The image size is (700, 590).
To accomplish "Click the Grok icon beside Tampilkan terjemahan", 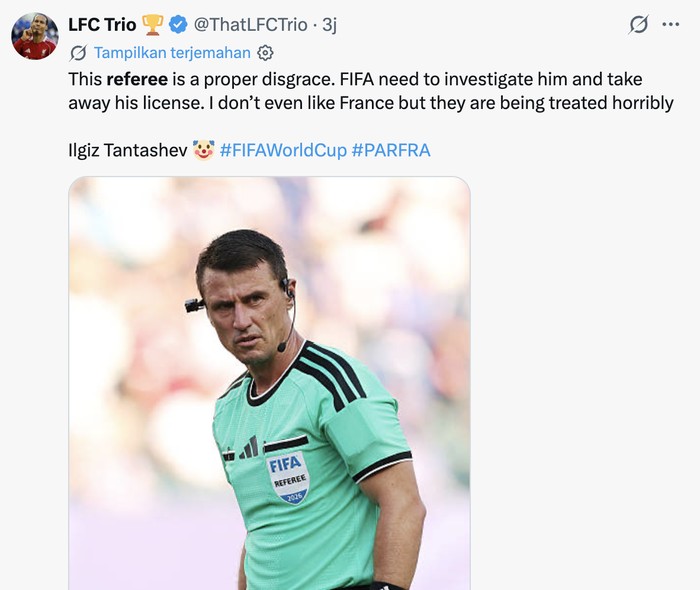I will point(78,53).
